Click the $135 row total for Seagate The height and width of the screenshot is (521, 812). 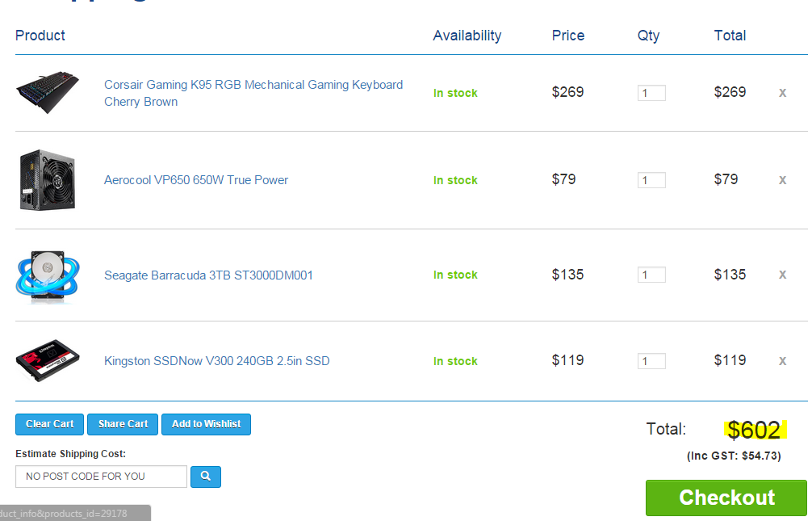[730, 275]
